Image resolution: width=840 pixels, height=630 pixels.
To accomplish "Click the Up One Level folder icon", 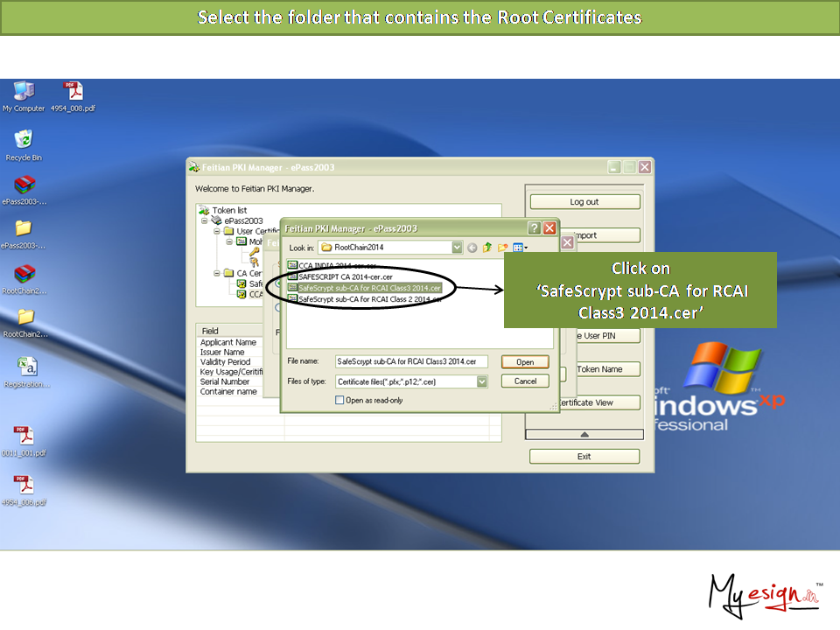I will pyautogui.click(x=487, y=248).
